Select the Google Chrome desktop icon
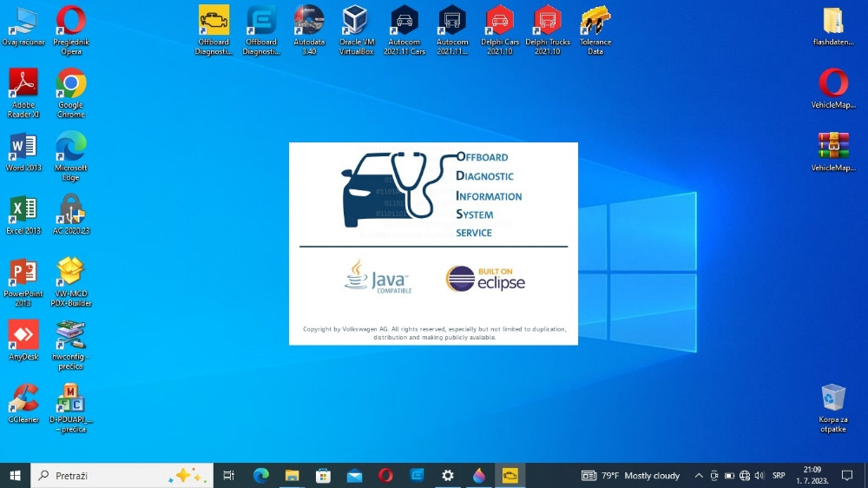 [x=71, y=93]
